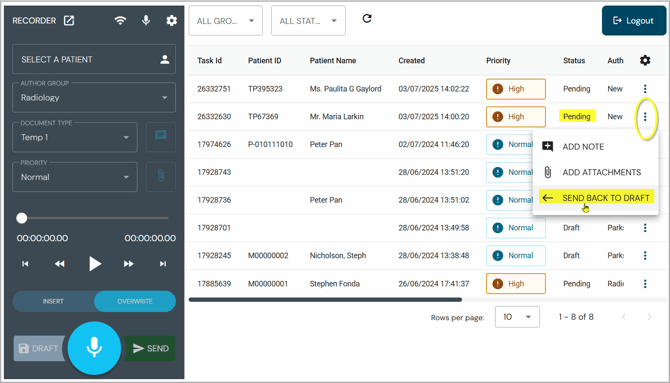Open Author Group dropdown showing Radiology
Screen dimensions: 670x383
click(94, 97)
